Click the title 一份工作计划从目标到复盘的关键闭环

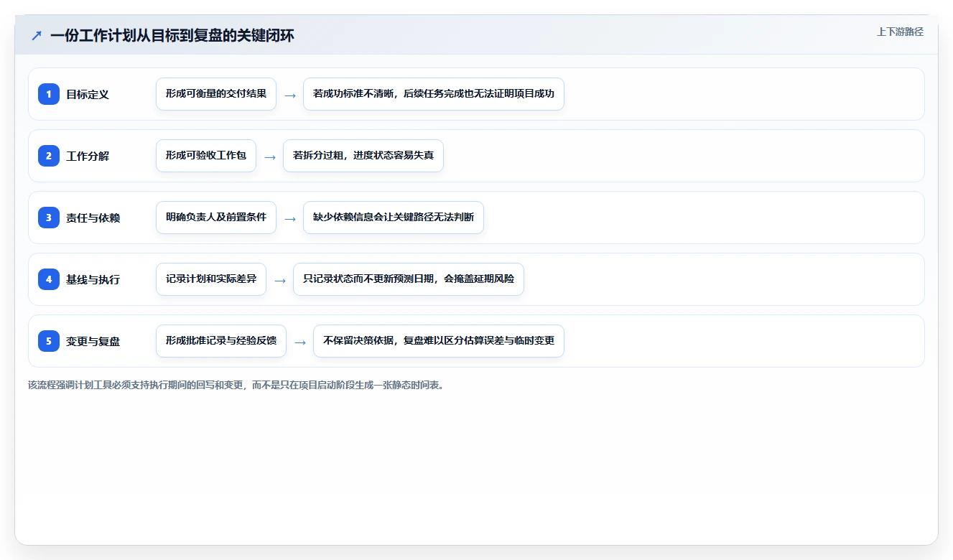pos(172,35)
